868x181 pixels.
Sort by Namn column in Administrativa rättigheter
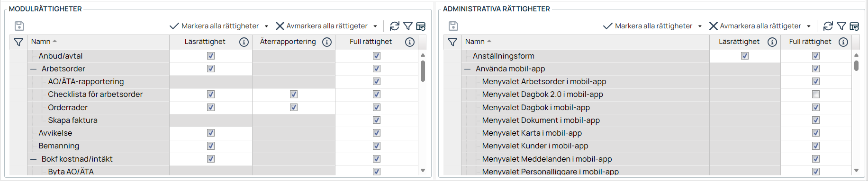(x=475, y=42)
